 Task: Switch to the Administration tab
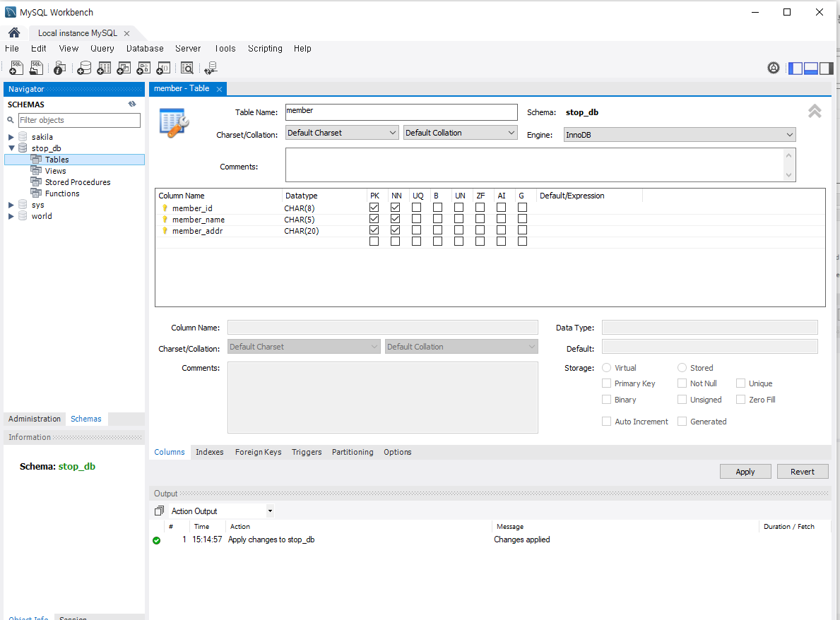35,419
